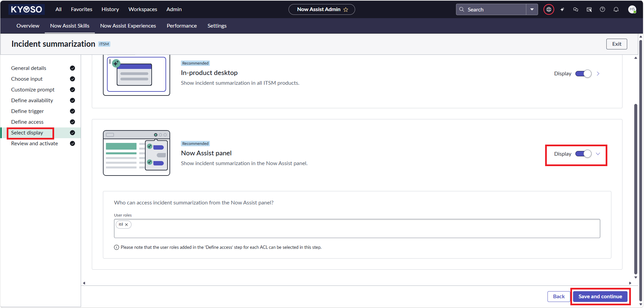Click the Choose input checkmark icon
644x308 pixels.
coord(72,79)
